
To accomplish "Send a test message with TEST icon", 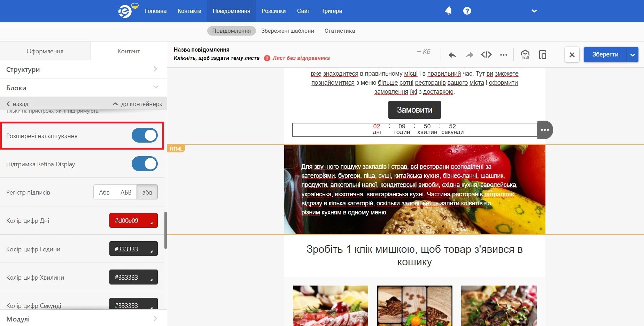I will (x=525, y=54).
